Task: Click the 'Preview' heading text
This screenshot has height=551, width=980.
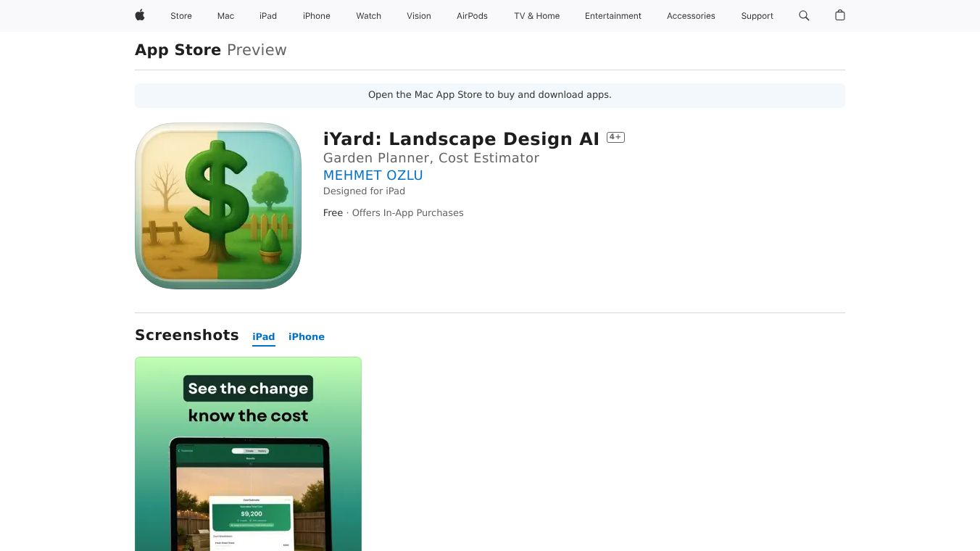Action: tap(257, 50)
